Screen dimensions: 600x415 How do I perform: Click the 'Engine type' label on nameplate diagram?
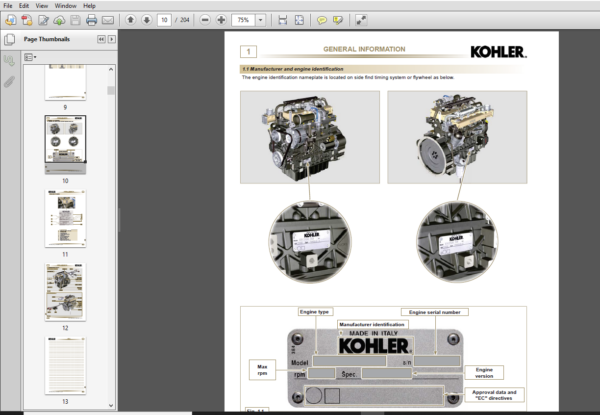coord(314,312)
